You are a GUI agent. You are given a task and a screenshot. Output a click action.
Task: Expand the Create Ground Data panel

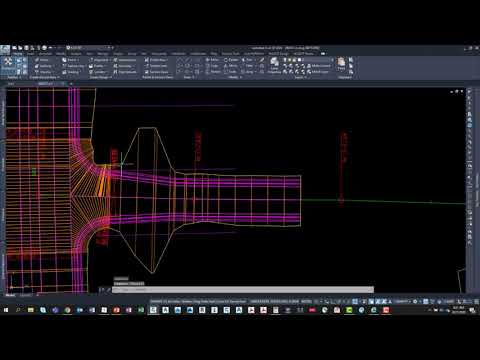click(x=44, y=77)
